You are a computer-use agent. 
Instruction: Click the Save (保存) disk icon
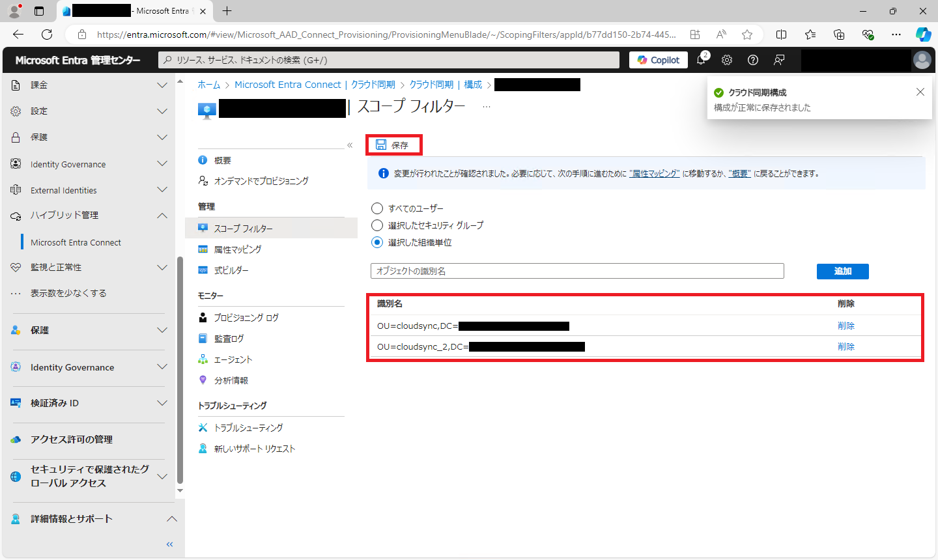[381, 145]
